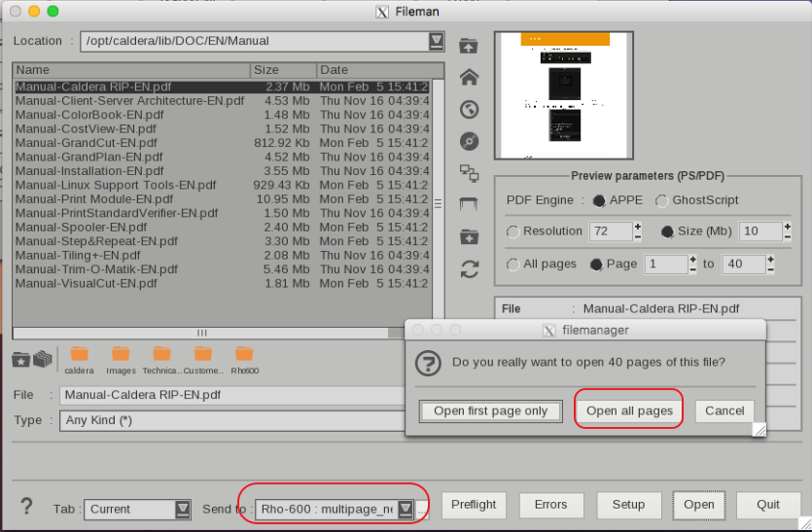This screenshot has width=812, height=532.
Task: Create new folder icon
Action: tap(469, 237)
